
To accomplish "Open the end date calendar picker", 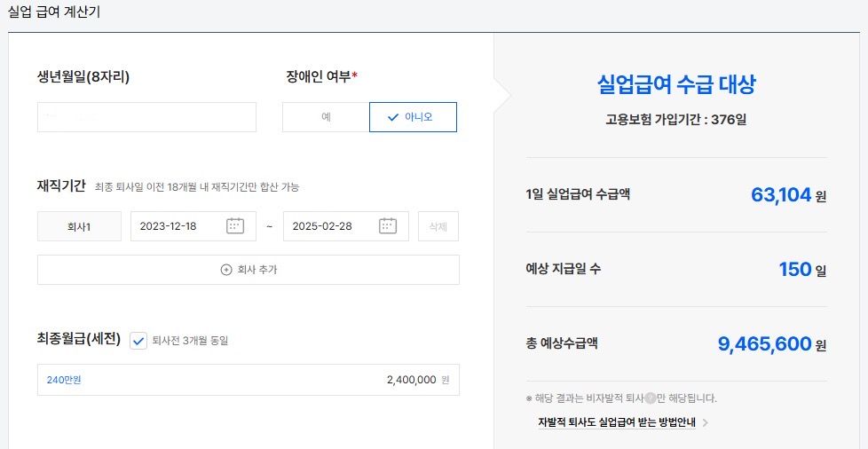I will (388, 226).
